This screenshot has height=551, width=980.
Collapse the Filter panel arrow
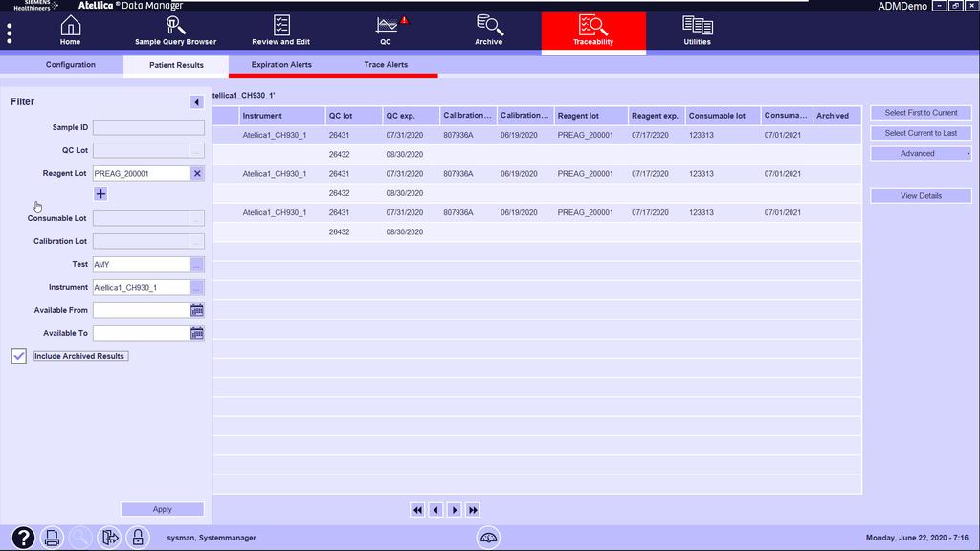coord(196,101)
